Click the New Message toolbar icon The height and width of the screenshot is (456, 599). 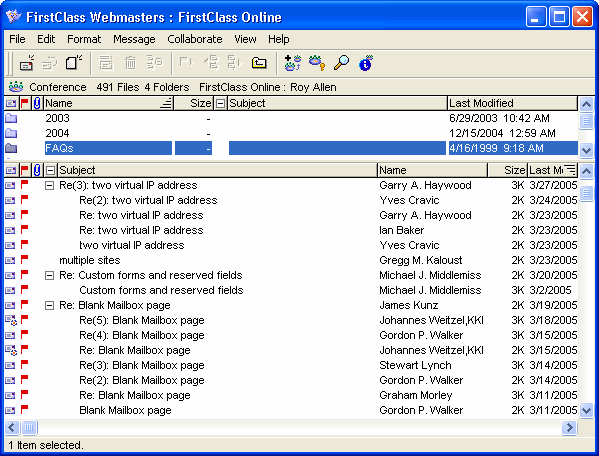click(x=27, y=63)
